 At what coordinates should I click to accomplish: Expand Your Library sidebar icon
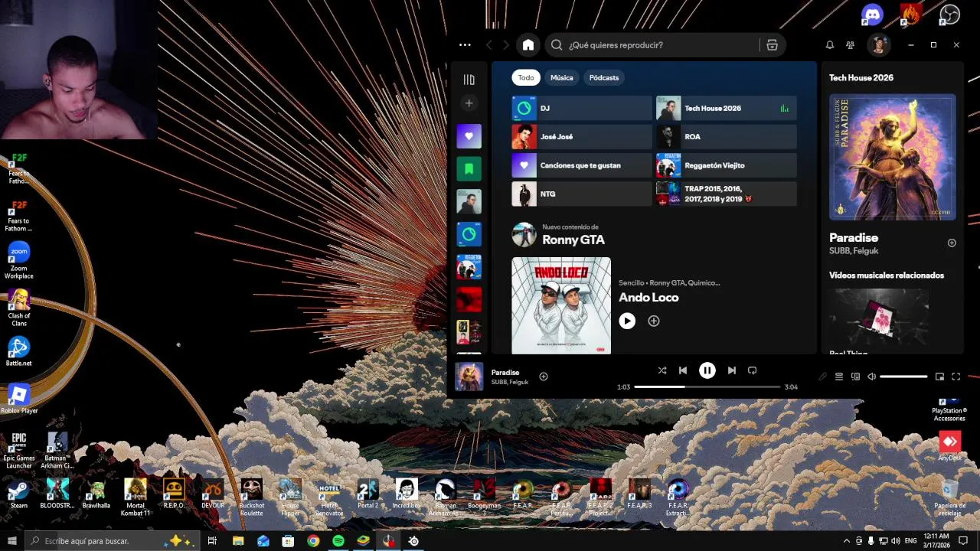[469, 80]
